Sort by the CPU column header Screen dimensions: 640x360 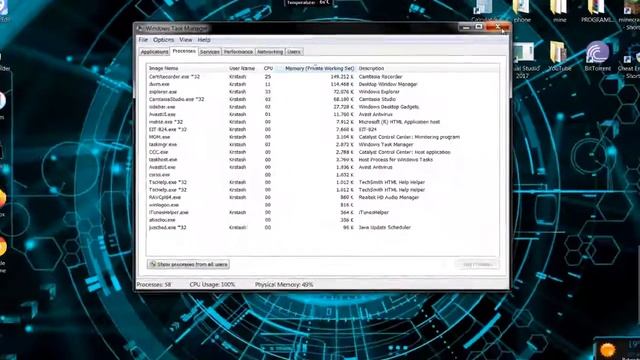268,69
